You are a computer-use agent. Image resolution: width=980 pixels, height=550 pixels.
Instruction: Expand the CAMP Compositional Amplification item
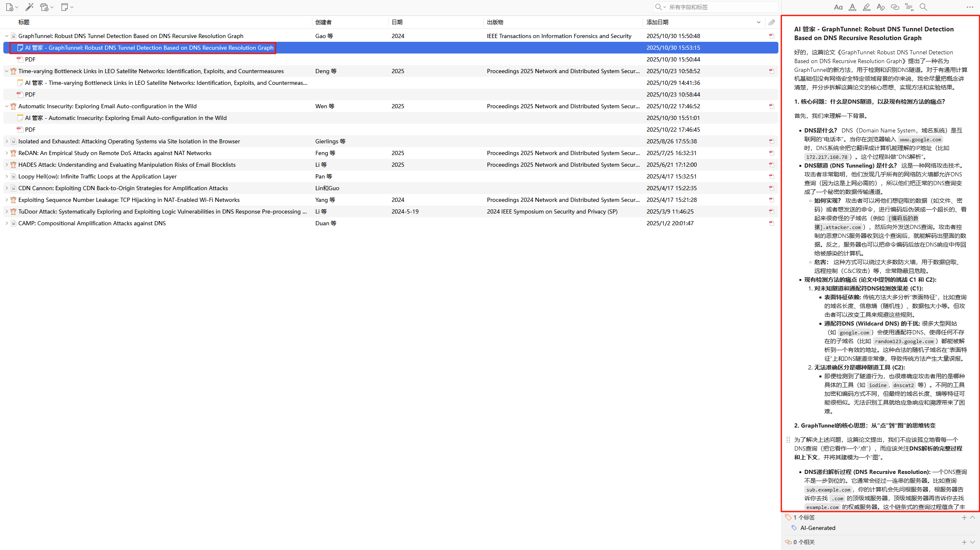[x=7, y=223]
